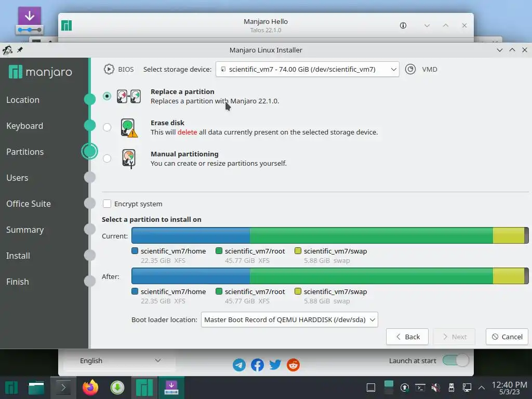Screen dimensions: 532x399
Task: Select the Users step in sidebar
Action: [17, 178]
